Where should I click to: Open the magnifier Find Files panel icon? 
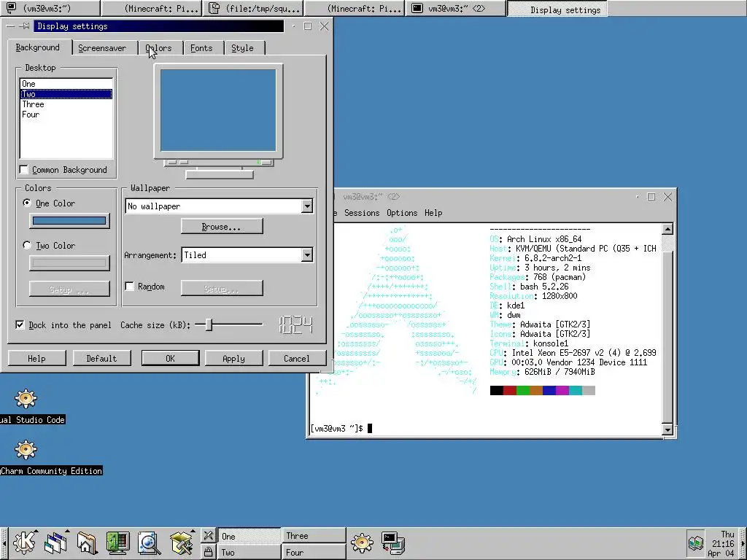149,542
